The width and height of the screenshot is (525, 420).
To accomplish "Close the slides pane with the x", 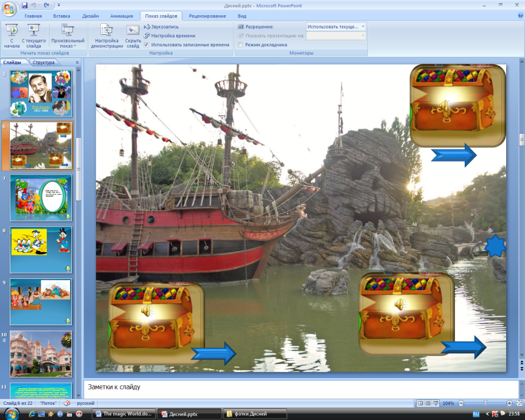I will click(77, 62).
